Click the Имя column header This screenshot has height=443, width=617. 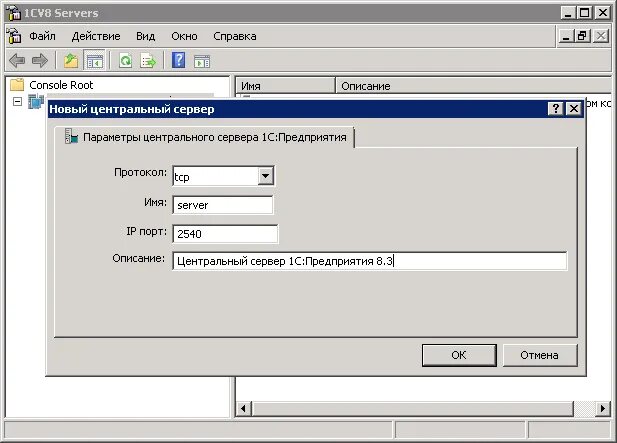[285, 86]
